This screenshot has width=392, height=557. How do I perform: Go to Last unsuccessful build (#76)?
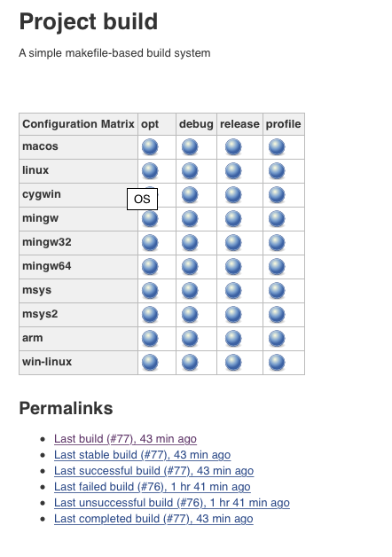tap(172, 503)
